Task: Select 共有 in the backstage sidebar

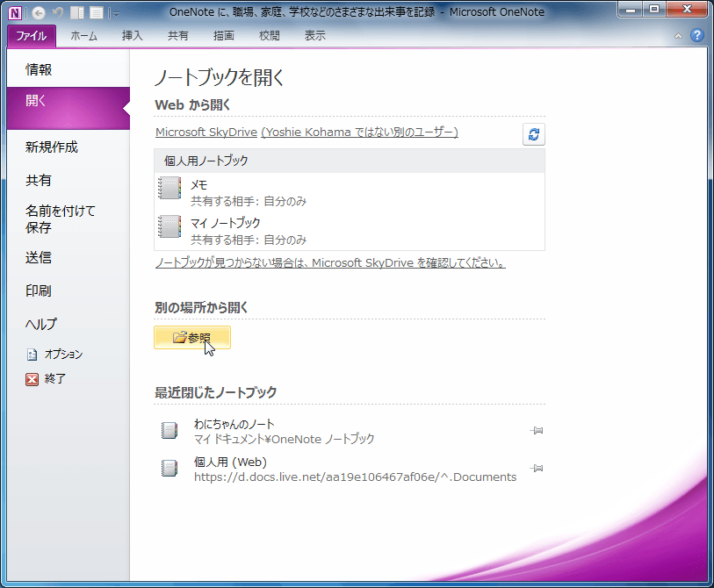Action: pos(69,180)
